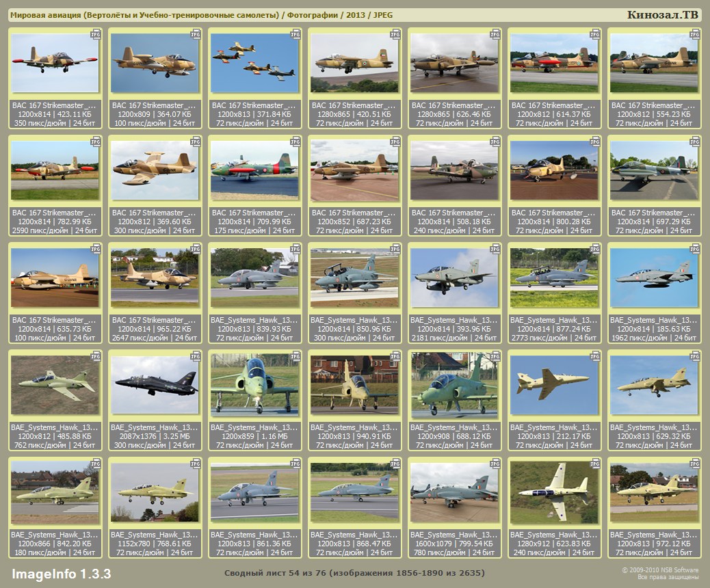Click the ImageInfo 1.3.3 label
The width and height of the screenshot is (710, 588).
coord(62,573)
